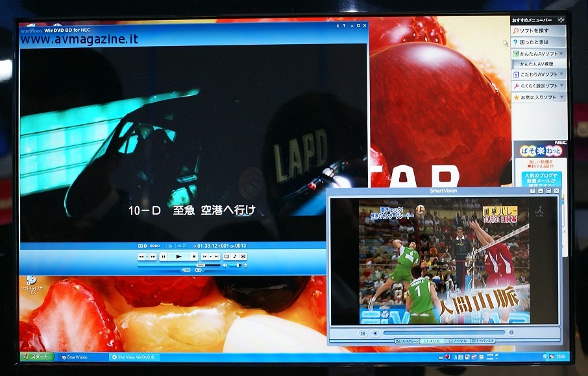The image size is (588, 376).
Task: Click the WinDVD elapsed time display 01.33.12
Action: [208, 246]
